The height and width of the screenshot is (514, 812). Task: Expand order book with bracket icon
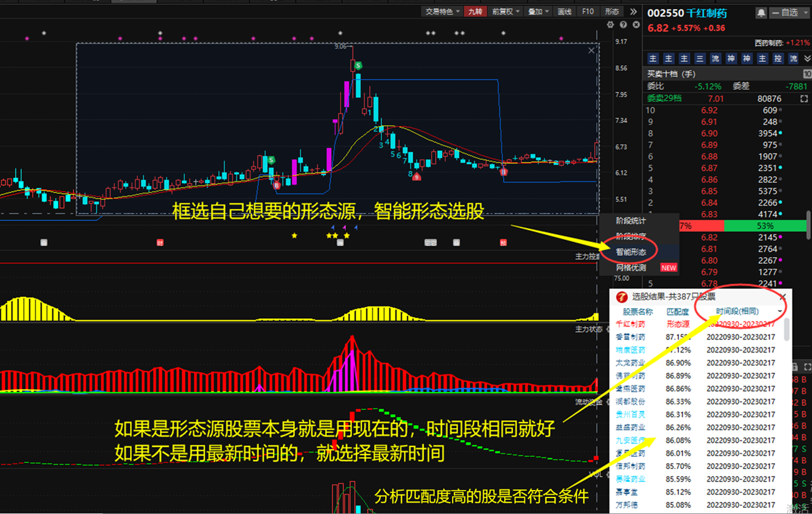pos(804,99)
